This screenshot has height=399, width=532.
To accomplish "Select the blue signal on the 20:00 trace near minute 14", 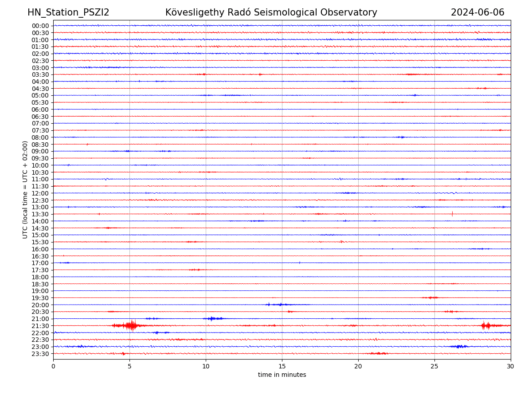I will 269,305.
